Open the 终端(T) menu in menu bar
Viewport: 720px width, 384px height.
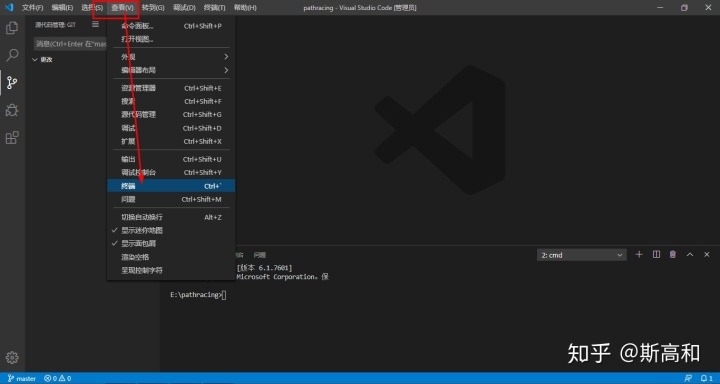[x=214, y=8]
